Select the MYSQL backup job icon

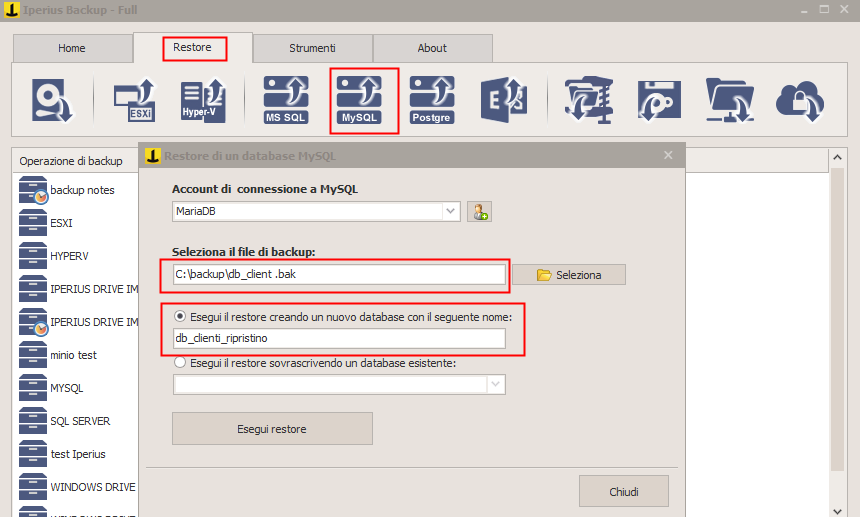[x=33, y=388]
